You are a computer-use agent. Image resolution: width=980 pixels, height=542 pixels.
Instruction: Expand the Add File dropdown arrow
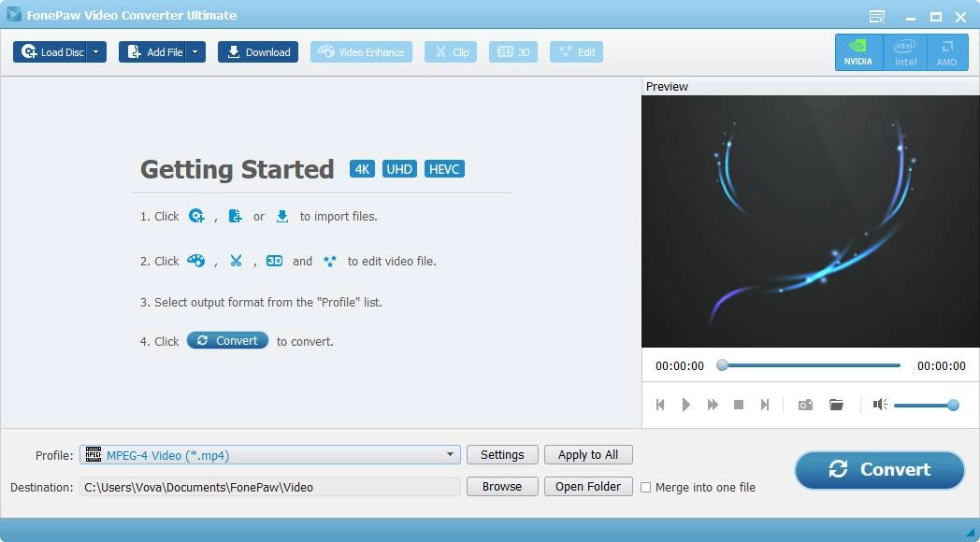pos(195,51)
